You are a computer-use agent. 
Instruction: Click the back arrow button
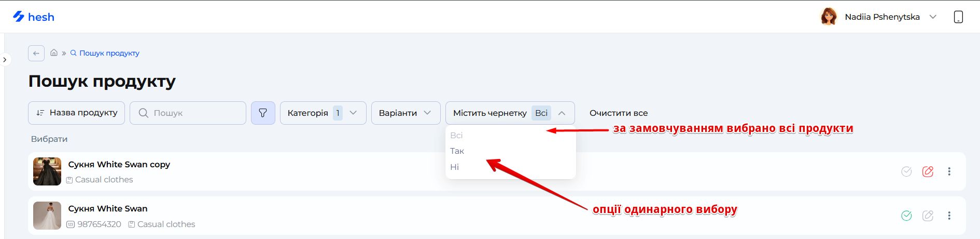[x=36, y=53]
